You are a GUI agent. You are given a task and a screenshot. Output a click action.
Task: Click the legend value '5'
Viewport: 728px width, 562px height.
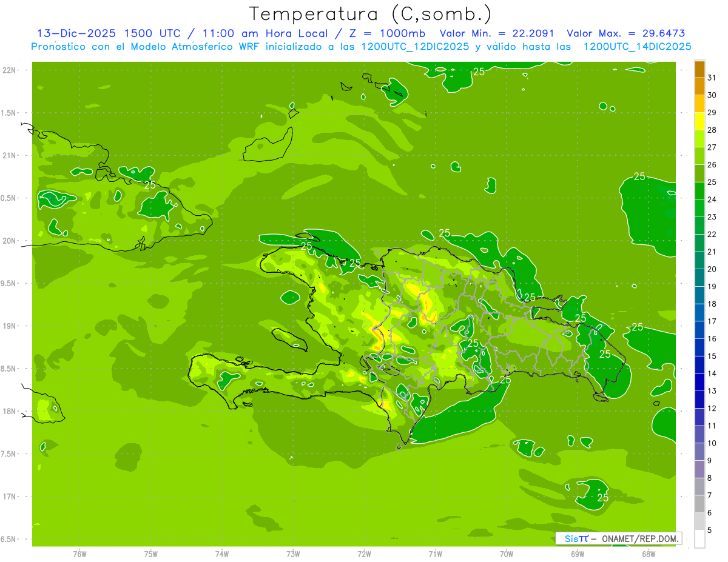click(710, 530)
